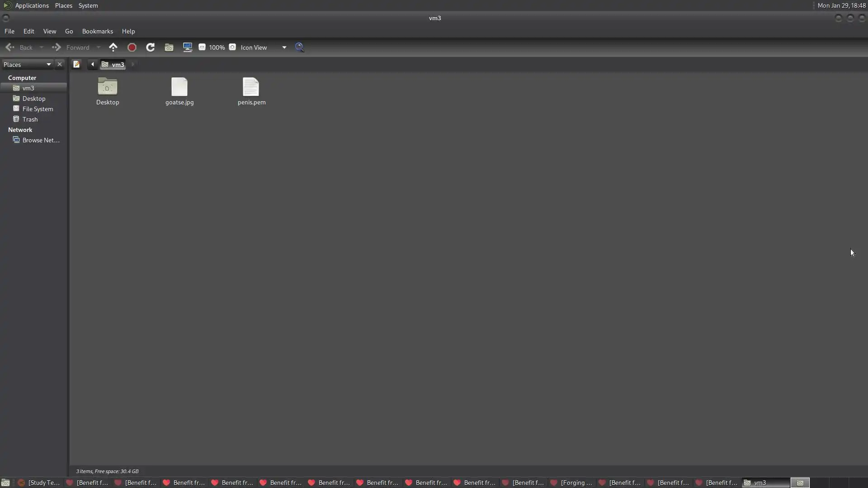Viewport: 868px width, 488px height.
Task: Open the Back history dropdown arrow
Action: click(x=41, y=47)
